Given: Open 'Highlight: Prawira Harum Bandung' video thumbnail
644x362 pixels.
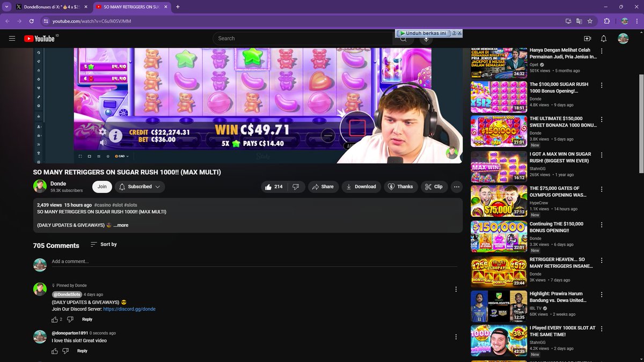Looking at the screenshot, I should [x=497, y=306].
